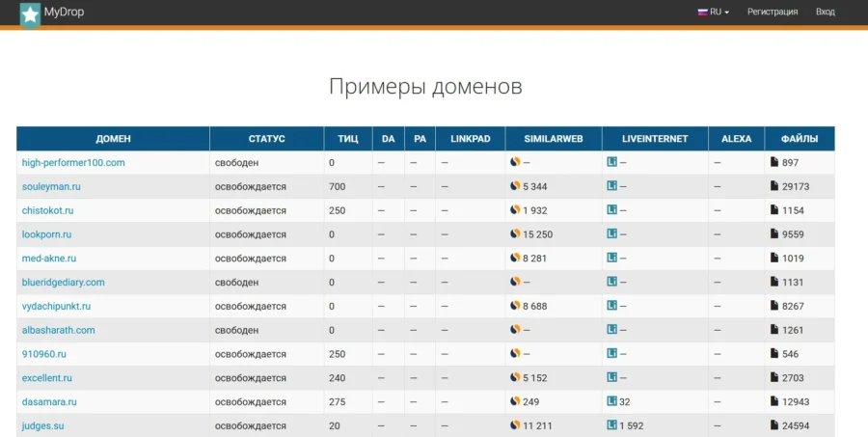Image resolution: width=868 pixels, height=437 pixels.
Task: Click SimilarWeb icon in med-akne.ru row
Action: click(515, 258)
